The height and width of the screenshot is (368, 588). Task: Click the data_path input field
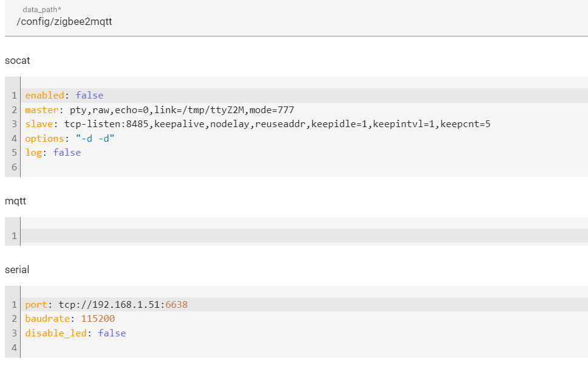point(243,21)
